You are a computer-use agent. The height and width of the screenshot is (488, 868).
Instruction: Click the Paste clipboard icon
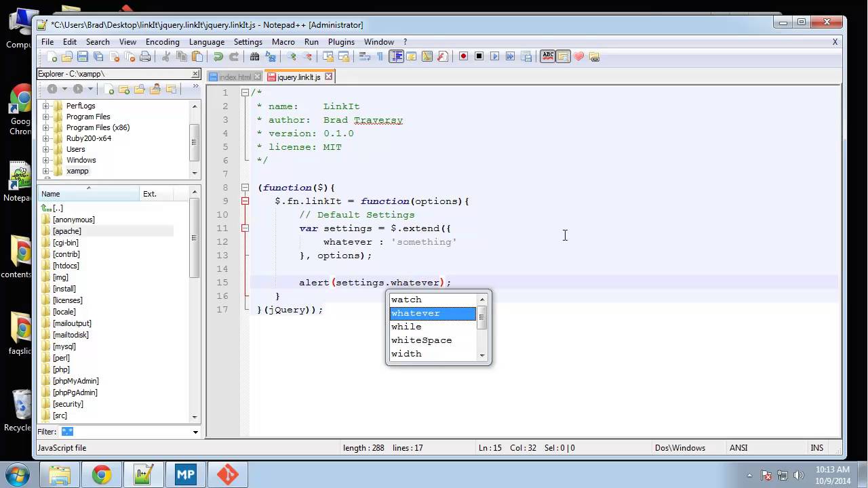point(197,56)
